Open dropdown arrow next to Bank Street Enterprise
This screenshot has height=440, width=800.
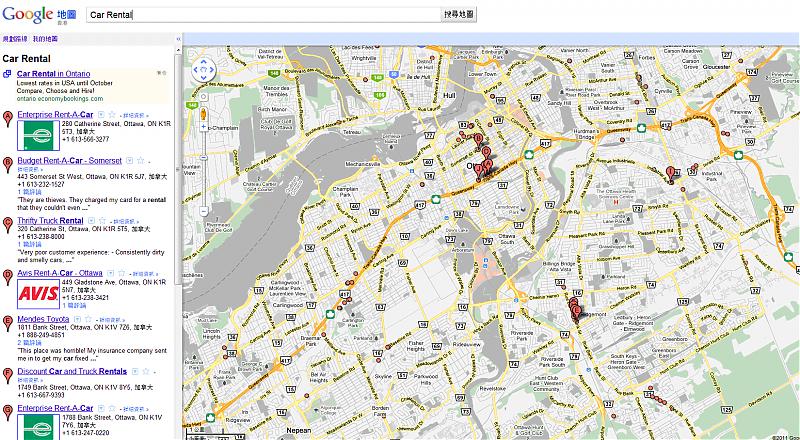(101, 408)
